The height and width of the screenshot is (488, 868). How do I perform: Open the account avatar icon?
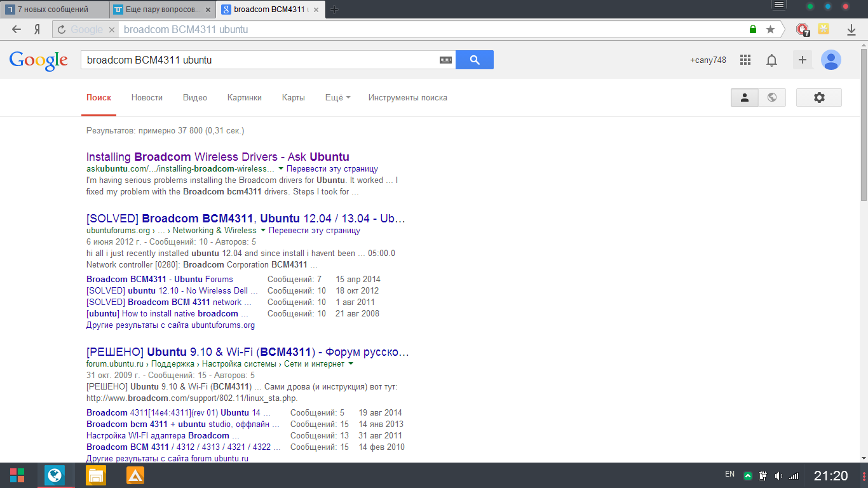831,60
